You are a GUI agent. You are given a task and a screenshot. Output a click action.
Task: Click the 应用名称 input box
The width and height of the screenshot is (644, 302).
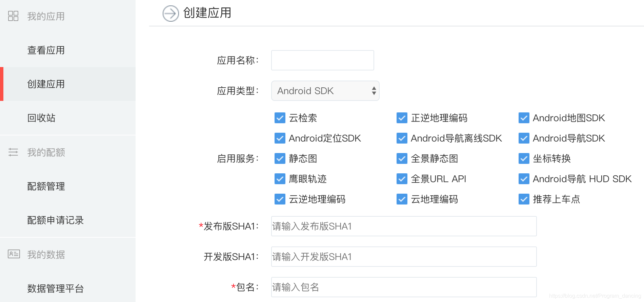pos(322,60)
